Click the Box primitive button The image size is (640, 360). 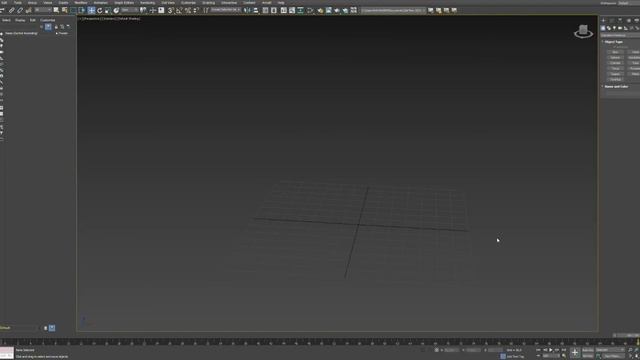click(616, 52)
